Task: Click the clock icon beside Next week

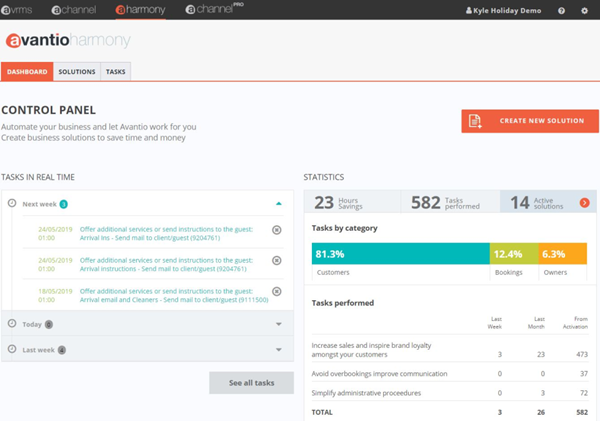Action: tap(12, 203)
